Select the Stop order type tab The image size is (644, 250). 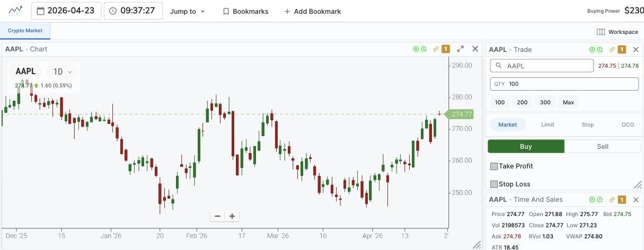587,124
